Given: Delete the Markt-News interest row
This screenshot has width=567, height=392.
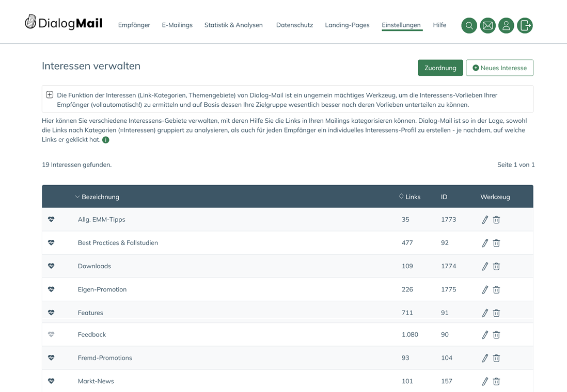Looking at the screenshot, I should point(496,382).
